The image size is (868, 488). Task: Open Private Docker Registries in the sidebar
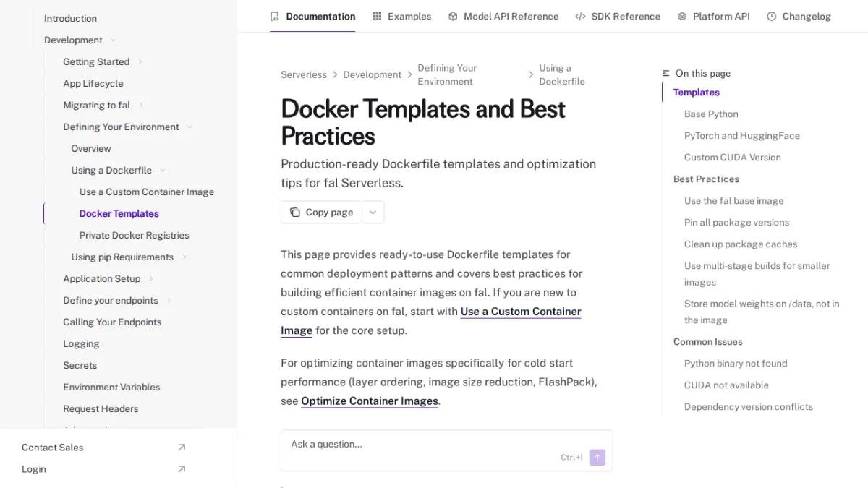tap(135, 236)
